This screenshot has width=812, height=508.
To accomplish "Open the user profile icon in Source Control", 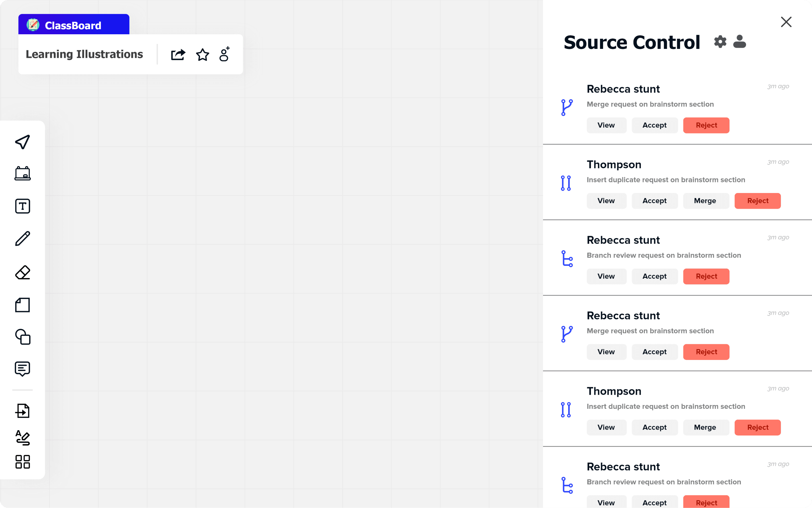I will point(740,42).
